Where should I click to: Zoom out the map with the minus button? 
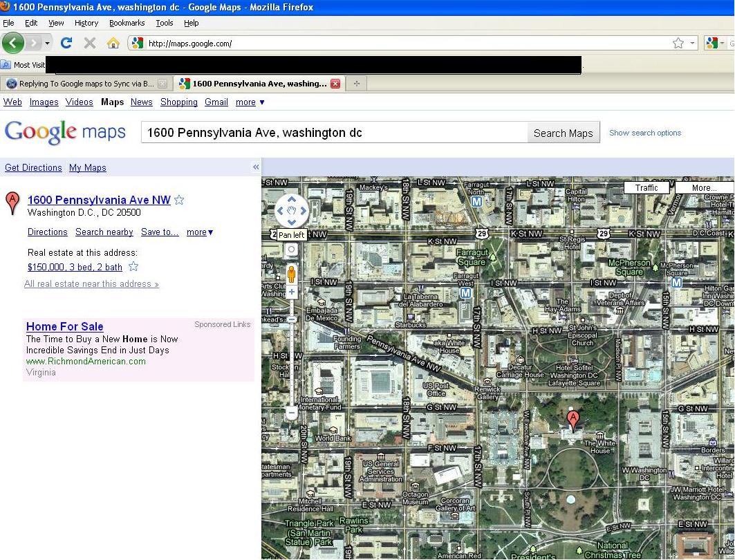(292, 413)
